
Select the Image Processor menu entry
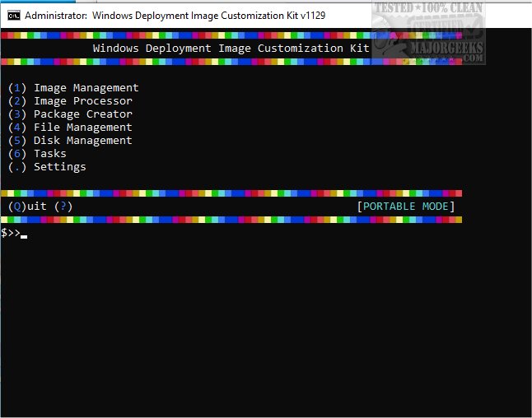(70, 101)
